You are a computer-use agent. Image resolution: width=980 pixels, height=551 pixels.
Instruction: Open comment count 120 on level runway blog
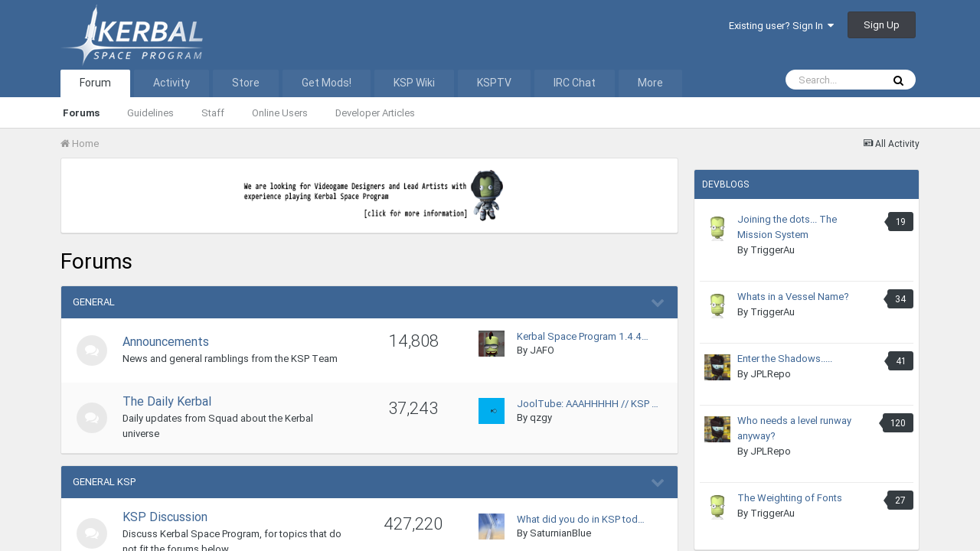[x=898, y=423]
